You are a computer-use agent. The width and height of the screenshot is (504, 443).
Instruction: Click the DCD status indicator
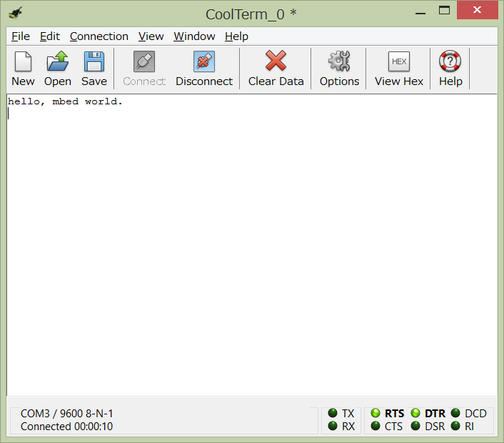(455, 413)
